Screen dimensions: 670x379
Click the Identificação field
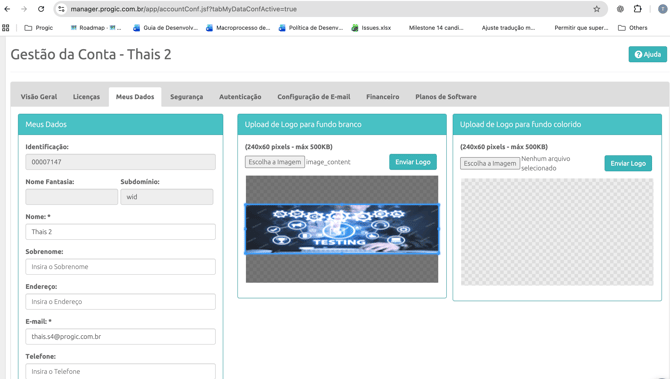(x=120, y=162)
